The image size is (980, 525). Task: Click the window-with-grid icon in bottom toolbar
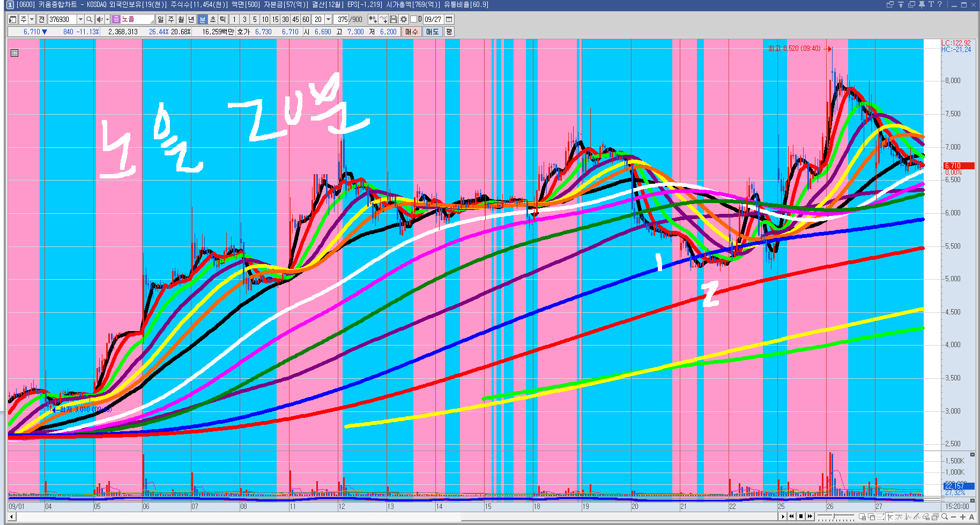pos(863,517)
